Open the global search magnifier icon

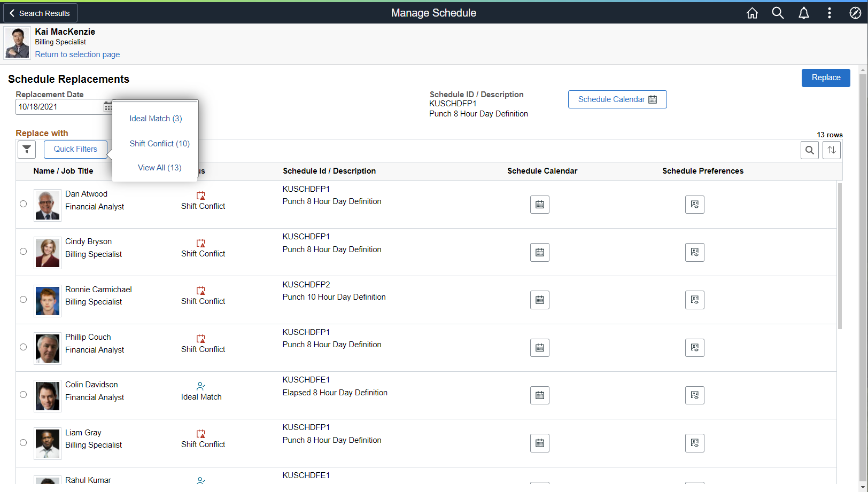point(778,13)
